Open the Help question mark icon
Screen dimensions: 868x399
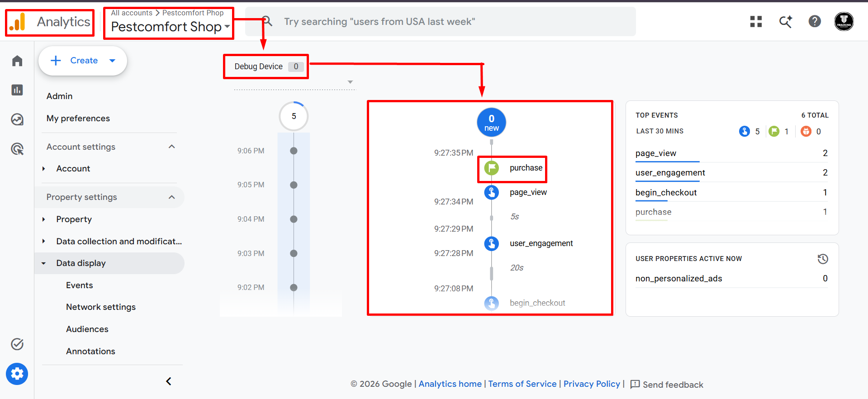click(815, 21)
